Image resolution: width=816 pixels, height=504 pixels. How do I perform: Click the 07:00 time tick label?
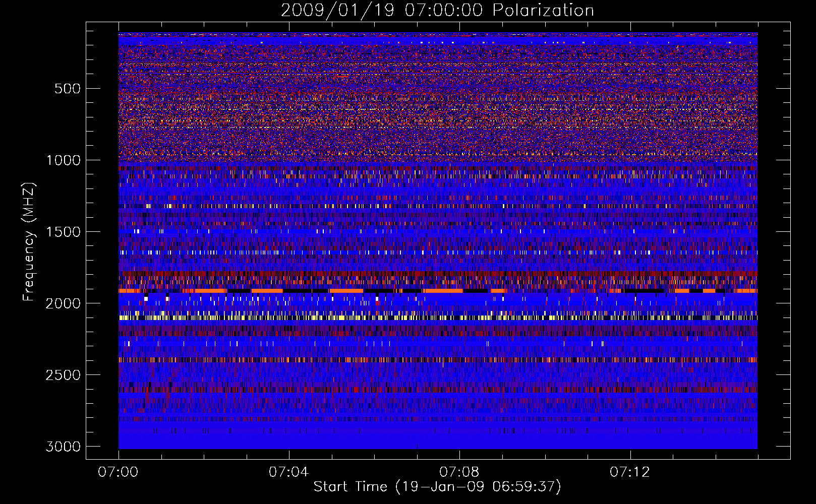point(118,472)
